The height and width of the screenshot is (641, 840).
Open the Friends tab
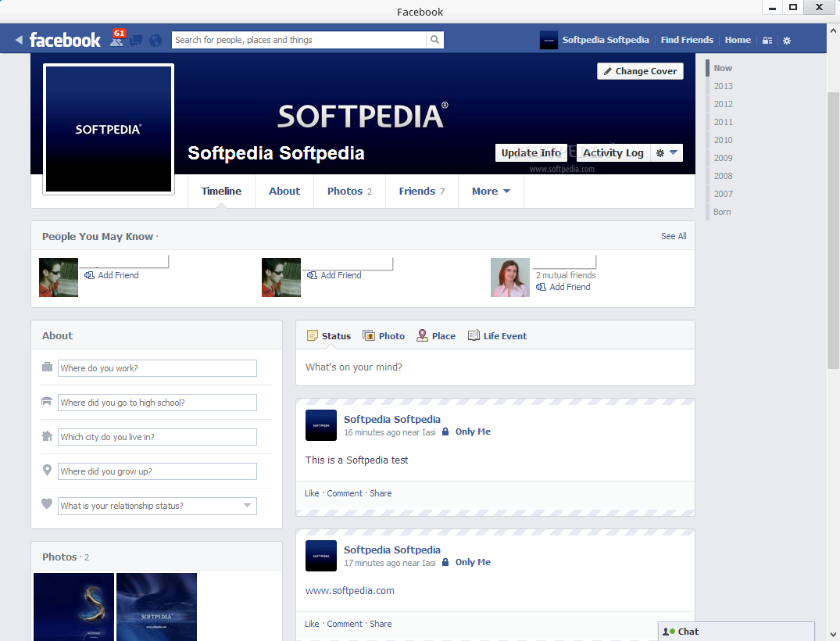coord(422,192)
